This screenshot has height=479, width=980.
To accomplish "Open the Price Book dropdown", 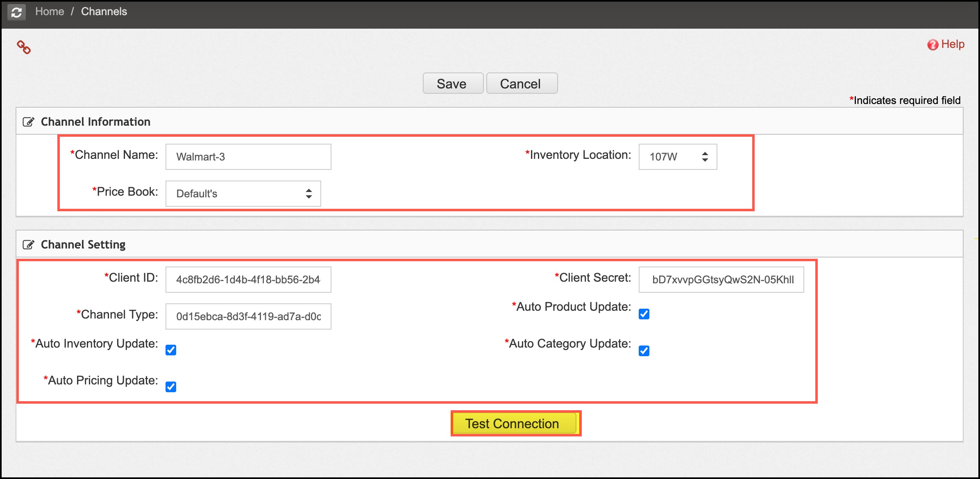I will click(243, 194).
